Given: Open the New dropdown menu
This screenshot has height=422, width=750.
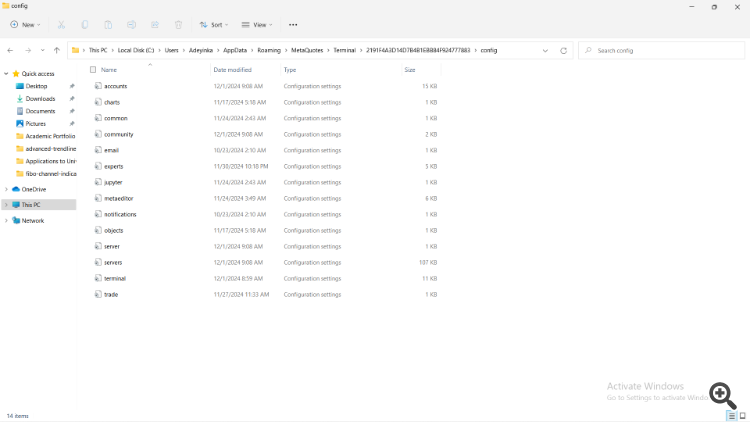Looking at the screenshot, I should point(25,25).
